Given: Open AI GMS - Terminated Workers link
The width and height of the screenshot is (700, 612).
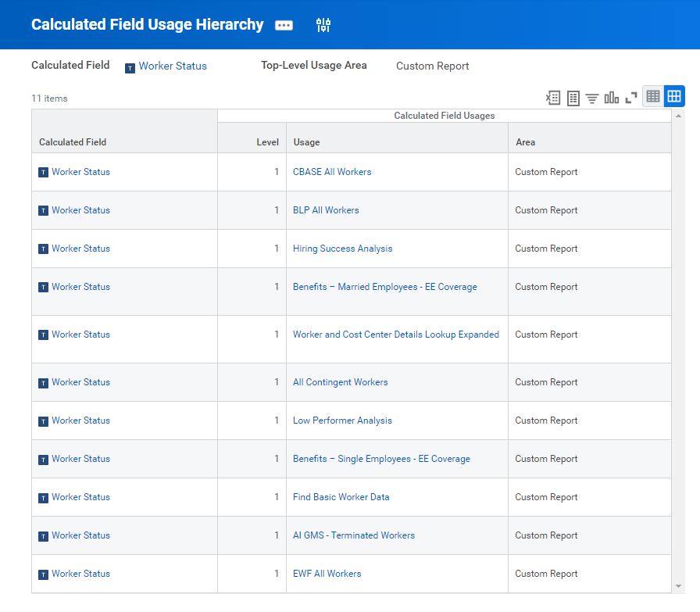Looking at the screenshot, I should coord(354,536).
